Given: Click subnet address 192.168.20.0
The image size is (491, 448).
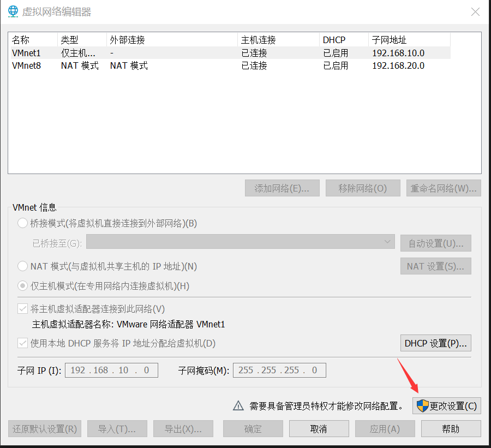Looking at the screenshot, I should (398, 65).
